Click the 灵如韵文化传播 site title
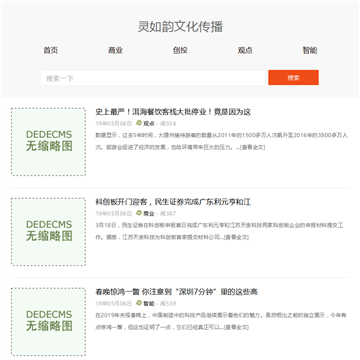Image resolution: width=360 pixels, height=360 pixels. (x=180, y=27)
